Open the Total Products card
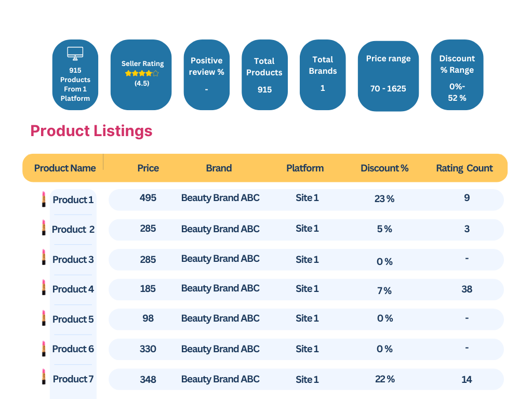The width and height of the screenshot is (532, 399). coord(264,75)
